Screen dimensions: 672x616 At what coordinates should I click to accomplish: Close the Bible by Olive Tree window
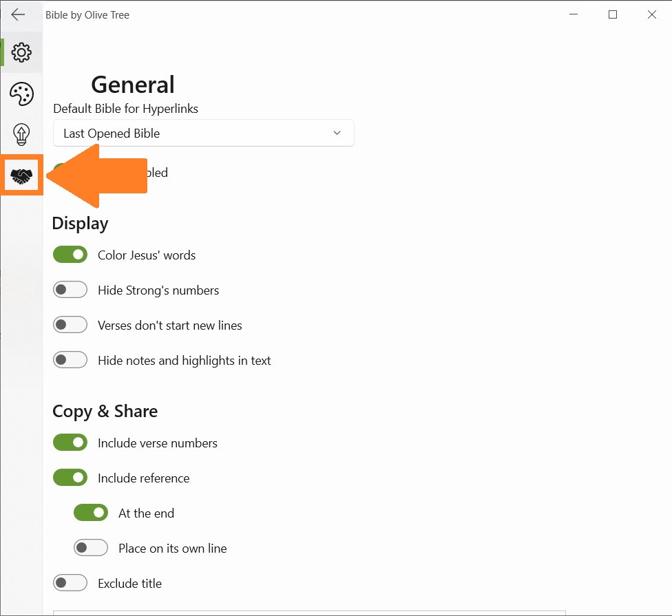click(651, 14)
